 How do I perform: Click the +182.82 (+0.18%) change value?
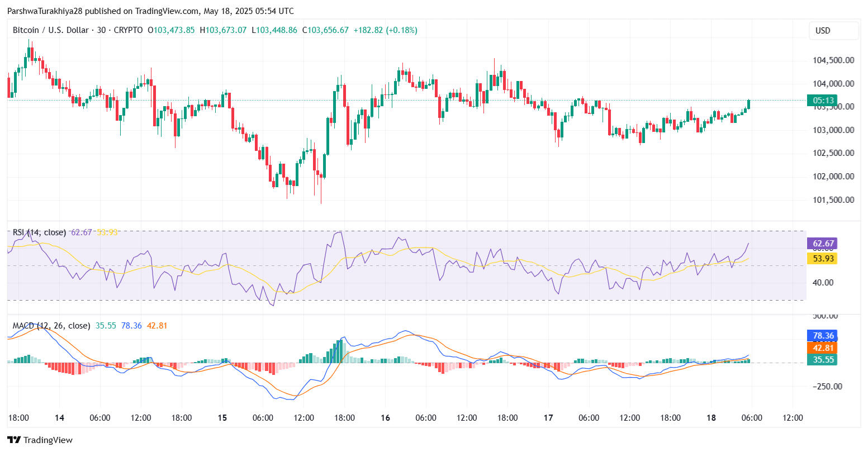pyautogui.click(x=385, y=30)
